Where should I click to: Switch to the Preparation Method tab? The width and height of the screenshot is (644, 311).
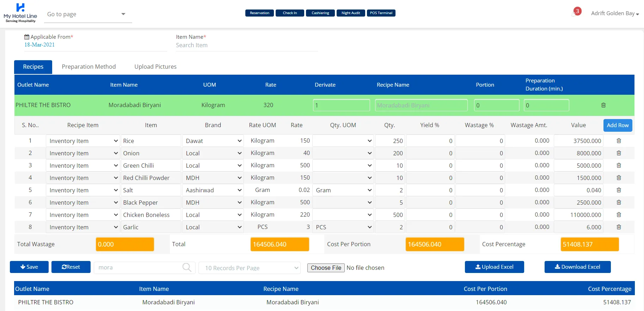pyautogui.click(x=89, y=67)
